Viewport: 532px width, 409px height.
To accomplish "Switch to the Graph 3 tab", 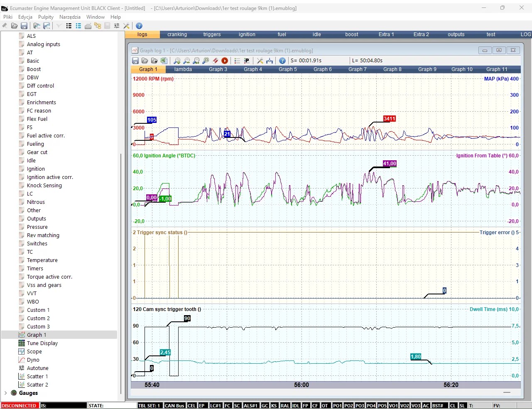I will (218, 69).
